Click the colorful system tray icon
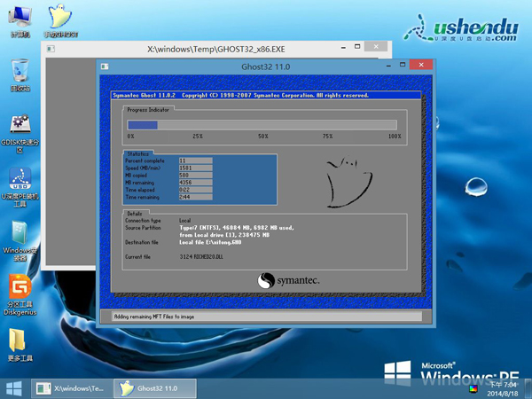Viewport: 532px width, 399px height. [x=473, y=389]
